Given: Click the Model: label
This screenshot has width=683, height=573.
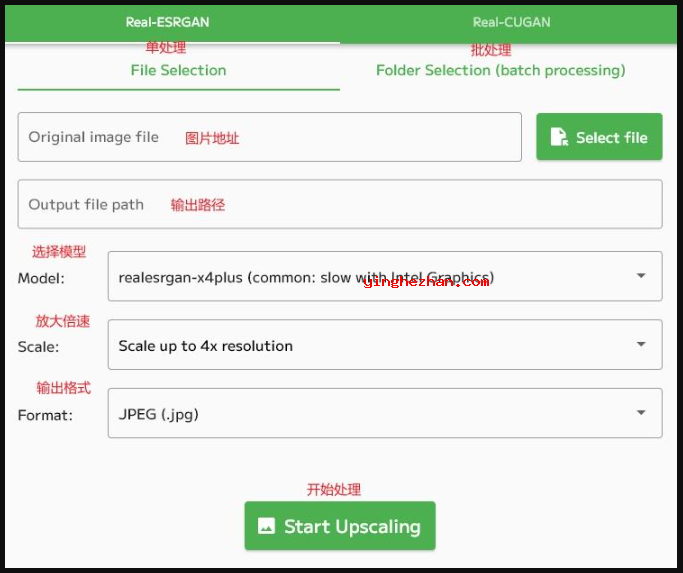Looking at the screenshot, I should 41,278.
